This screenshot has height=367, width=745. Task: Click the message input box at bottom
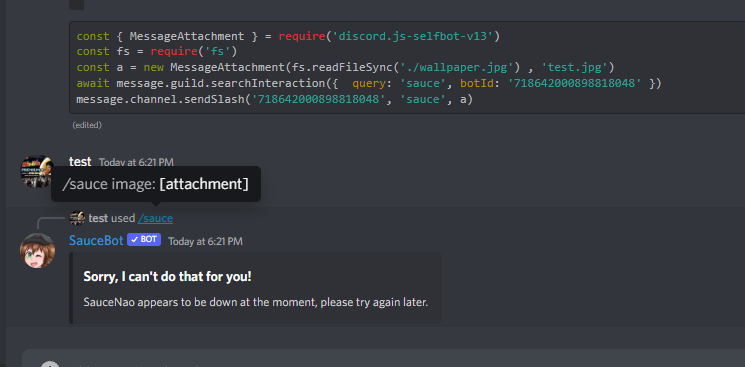(x=383, y=358)
